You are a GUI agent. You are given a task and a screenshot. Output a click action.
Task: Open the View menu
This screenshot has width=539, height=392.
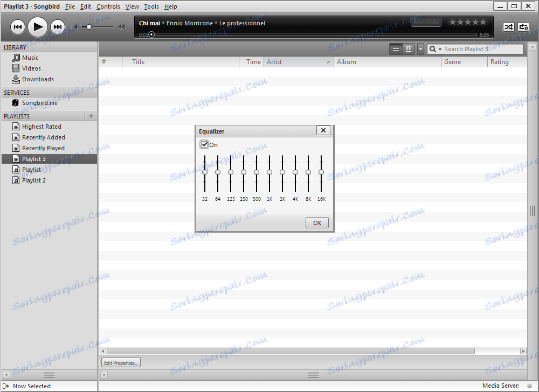point(132,6)
